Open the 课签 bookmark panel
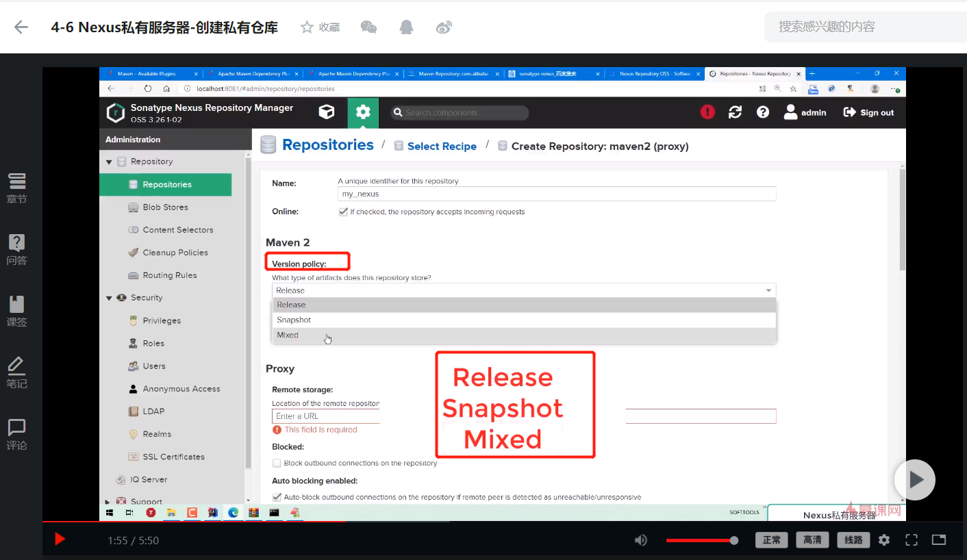 (x=17, y=311)
